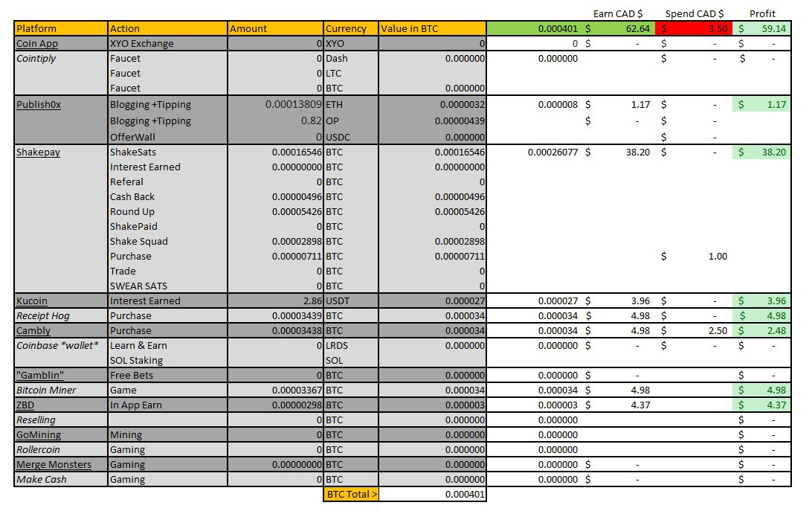Select the Bitcoin Miner platform cell
Viewport: 812px width, 511px height.
coord(61,390)
